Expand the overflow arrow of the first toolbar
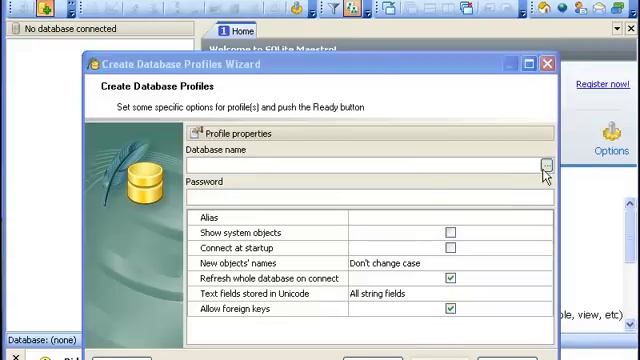This screenshot has height=360, width=640. (71, 9)
